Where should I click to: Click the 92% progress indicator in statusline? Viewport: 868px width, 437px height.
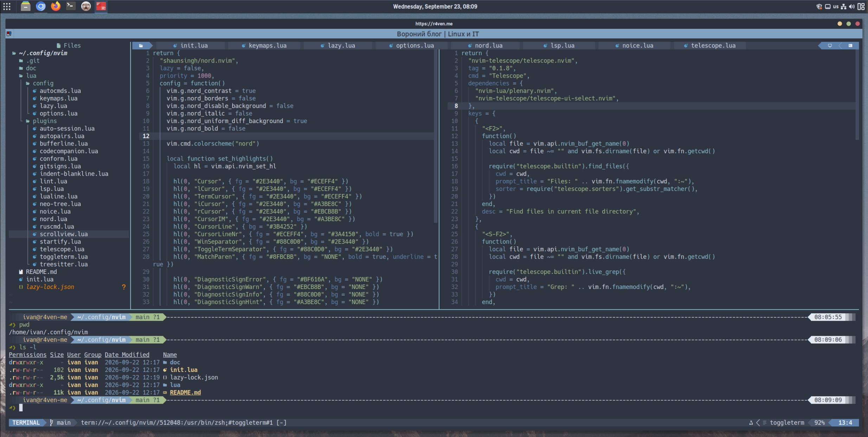click(819, 423)
